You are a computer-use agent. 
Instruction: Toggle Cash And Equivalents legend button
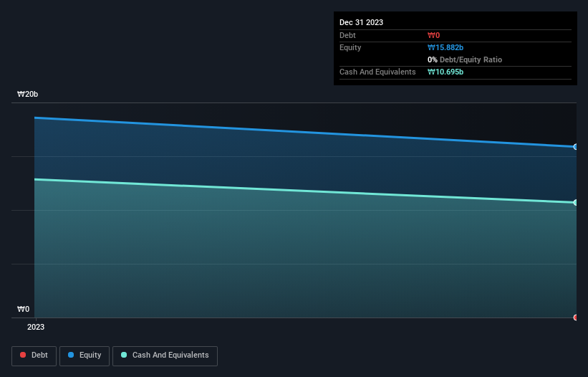click(x=165, y=355)
